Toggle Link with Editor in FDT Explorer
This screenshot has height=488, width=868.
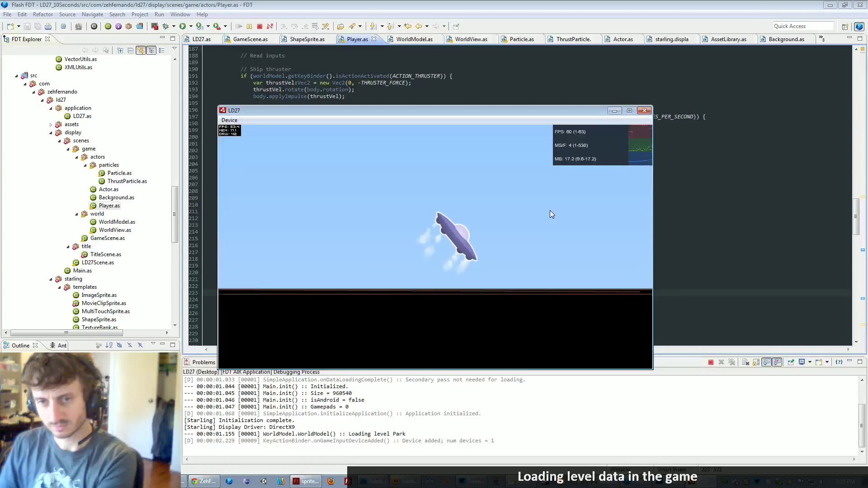141,50
